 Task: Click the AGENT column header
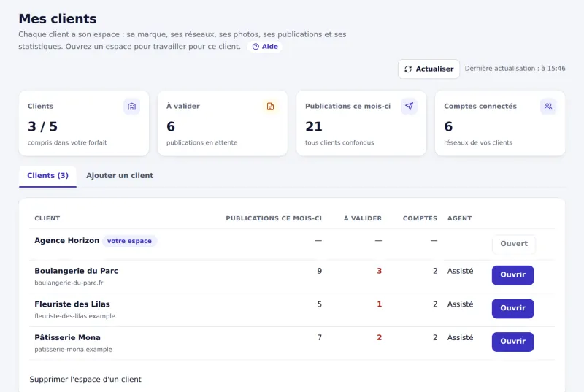(460, 218)
